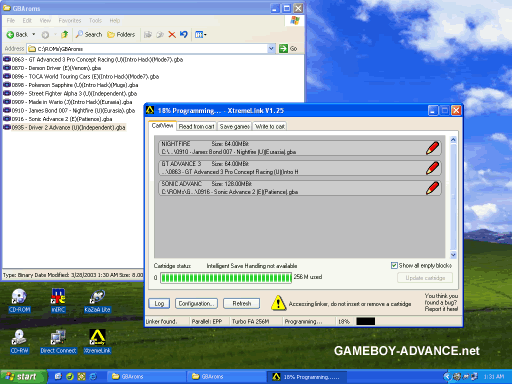Click the pencil icon on the NIGHTFIRE entry
Viewport: 512px width, 384px height.
coord(433,148)
